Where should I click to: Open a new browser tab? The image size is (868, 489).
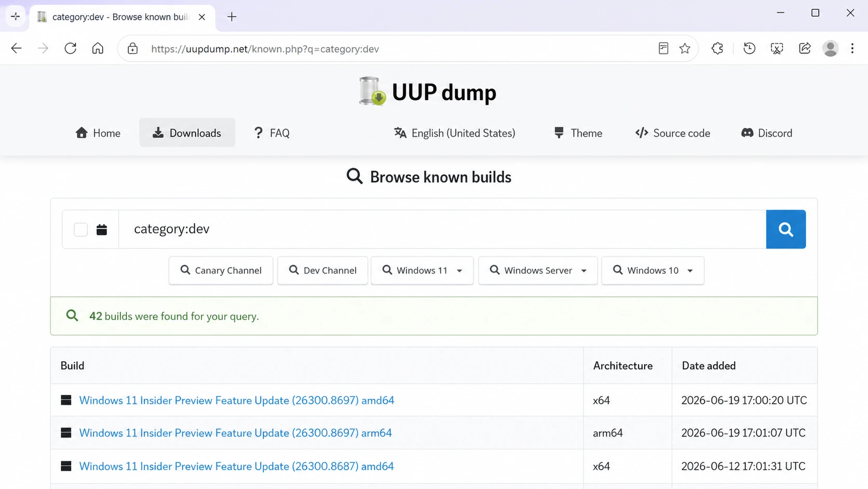tap(232, 17)
